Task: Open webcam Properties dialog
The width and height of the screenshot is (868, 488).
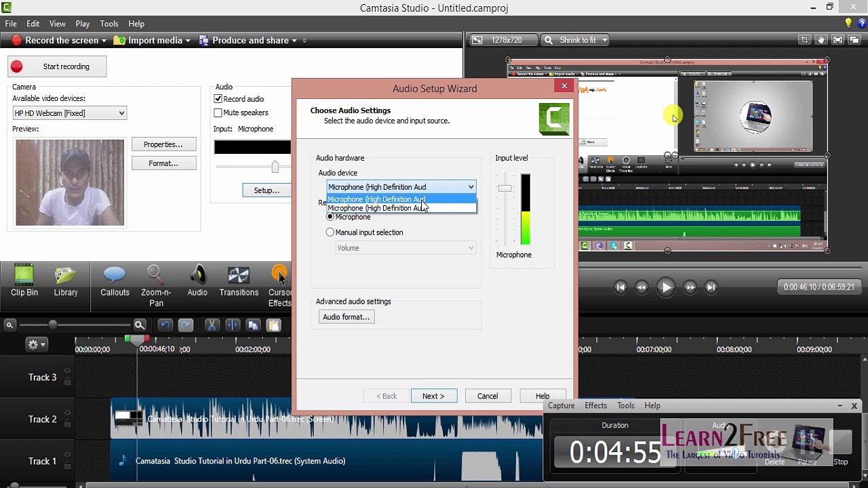Action: [x=163, y=144]
